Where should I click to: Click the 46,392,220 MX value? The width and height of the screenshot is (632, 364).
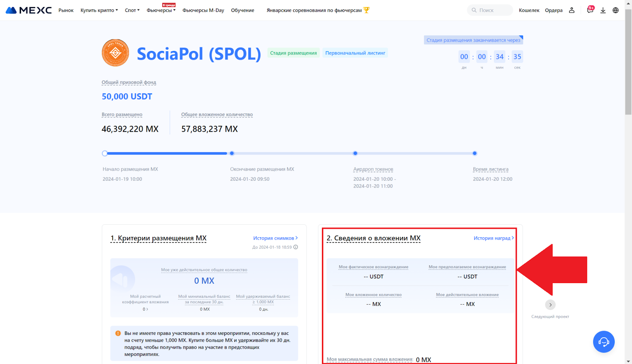pos(130,129)
